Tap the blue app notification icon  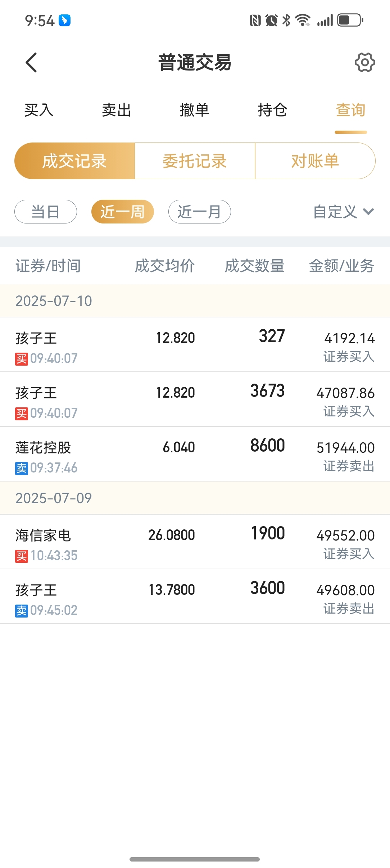tap(65, 21)
